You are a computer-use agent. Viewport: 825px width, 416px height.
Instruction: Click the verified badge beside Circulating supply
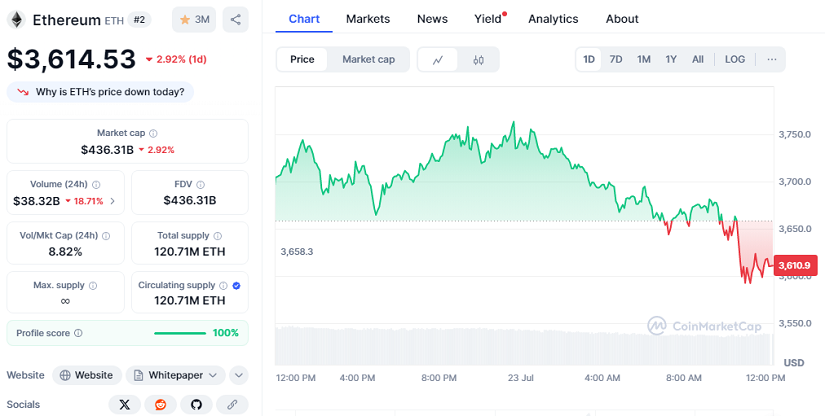[x=237, y=286]
